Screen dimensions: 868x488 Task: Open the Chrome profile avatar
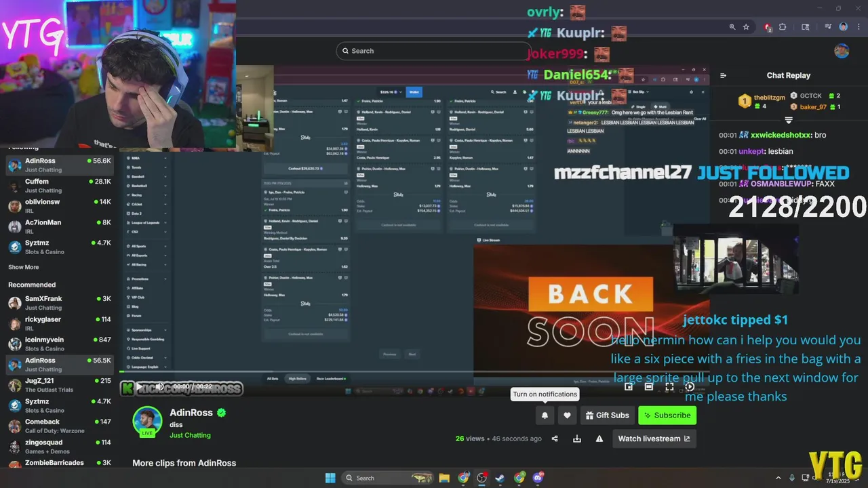click(844, 27)
